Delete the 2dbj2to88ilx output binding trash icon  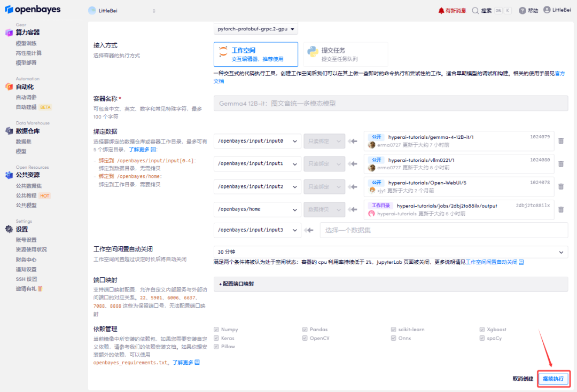point(561,209)
